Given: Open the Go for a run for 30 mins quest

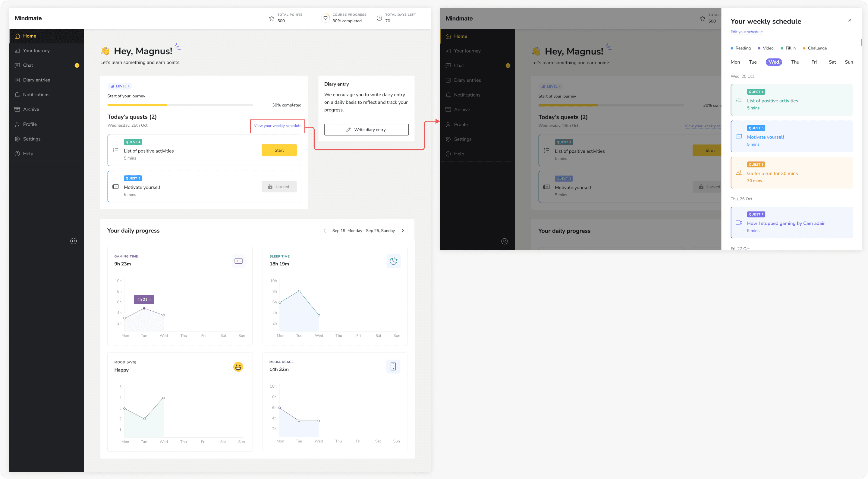Looking at the screenshot, I should pyautogui.click(x=792, y=173).
